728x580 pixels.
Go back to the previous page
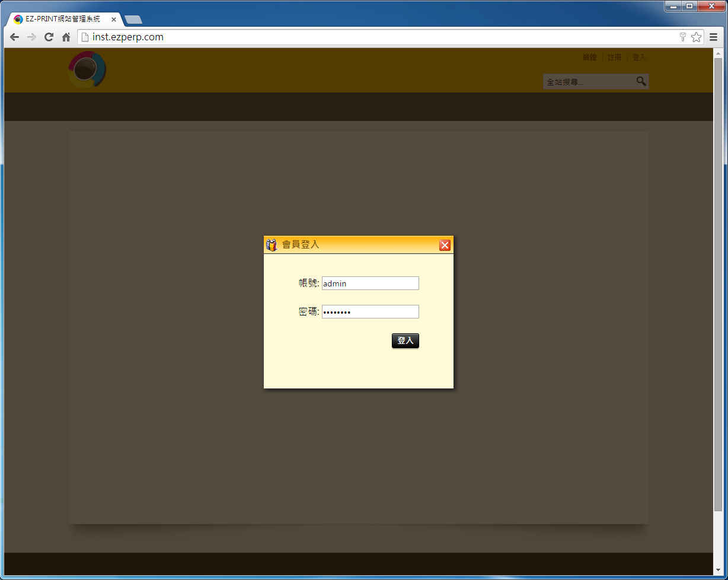coord(15,37)
